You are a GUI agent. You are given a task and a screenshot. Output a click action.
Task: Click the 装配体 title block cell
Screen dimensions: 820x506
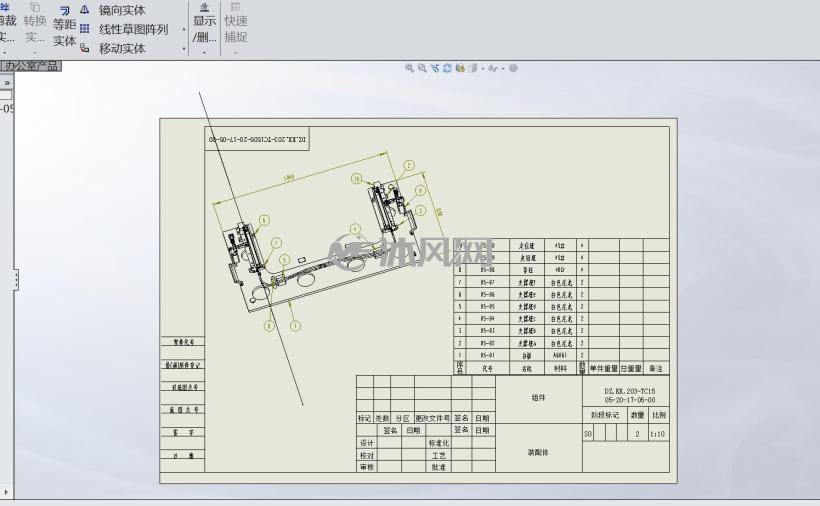539,452
